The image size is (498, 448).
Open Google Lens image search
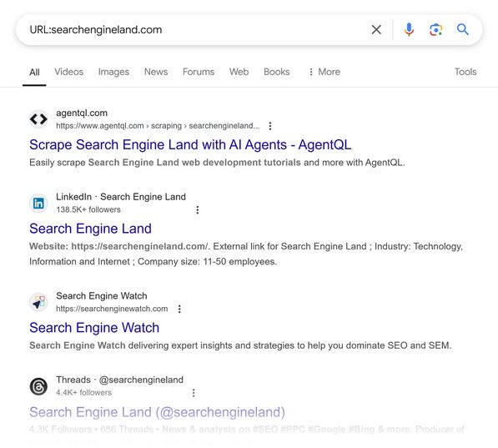coord(436,29)
